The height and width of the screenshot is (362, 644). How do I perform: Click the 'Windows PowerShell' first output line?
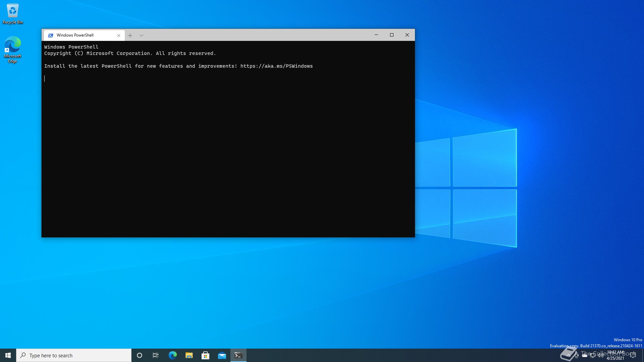(x=71, y=47)
